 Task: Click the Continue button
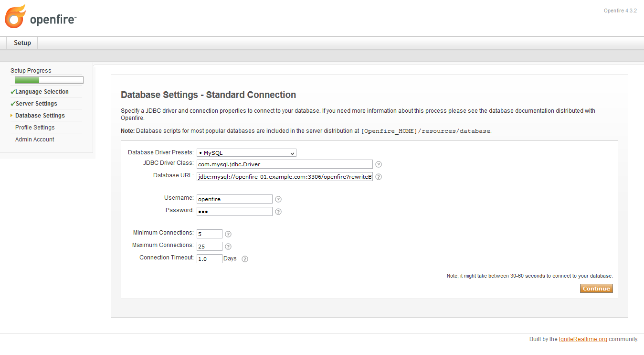click(596, 289)
